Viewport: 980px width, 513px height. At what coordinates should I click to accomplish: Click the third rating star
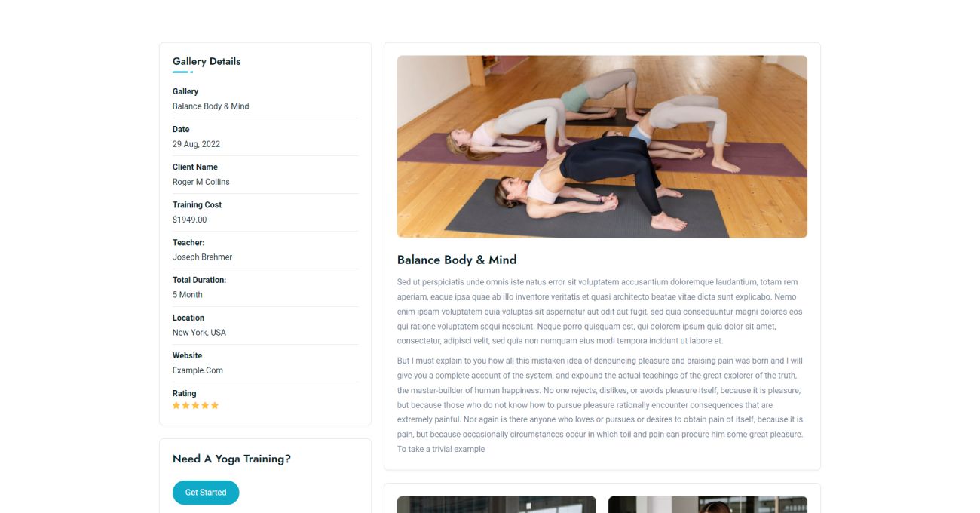pyautogui.click(x=196, y=405)
